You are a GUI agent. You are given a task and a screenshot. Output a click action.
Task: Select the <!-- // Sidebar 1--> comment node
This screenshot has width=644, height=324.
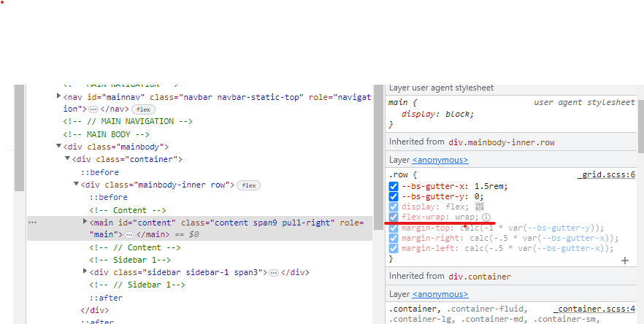point(137,285)
